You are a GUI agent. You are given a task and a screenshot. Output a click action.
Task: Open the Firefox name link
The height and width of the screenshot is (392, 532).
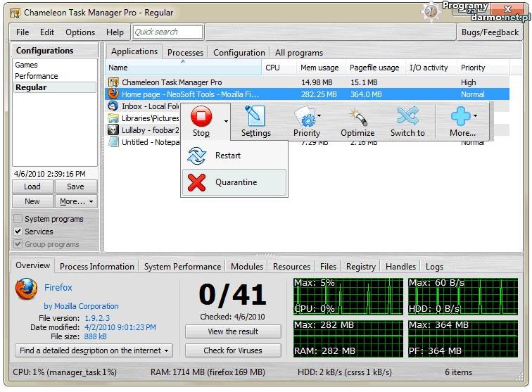point(58,288)
